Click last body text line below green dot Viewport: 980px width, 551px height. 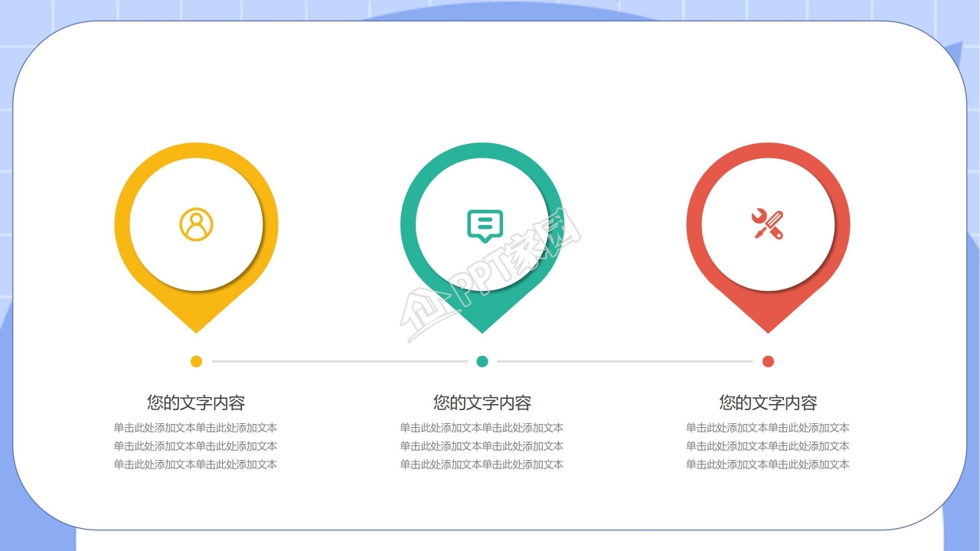coord(482,465)
